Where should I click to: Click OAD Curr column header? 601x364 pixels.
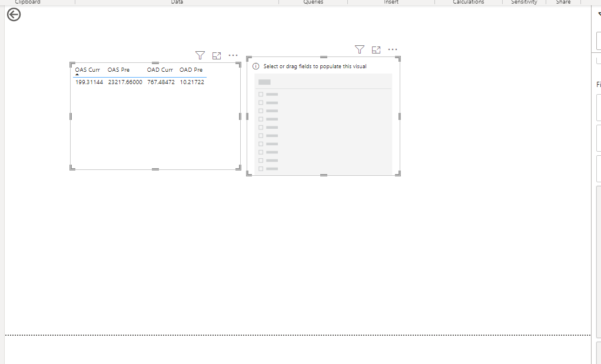pos(160,69)
